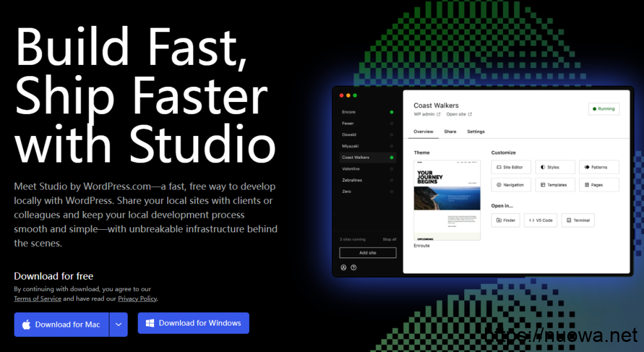The height and width of the screenshot is (352, 644).
Task: Expand the Download for Mac dropdown arrow
Action: click(118, 324)
